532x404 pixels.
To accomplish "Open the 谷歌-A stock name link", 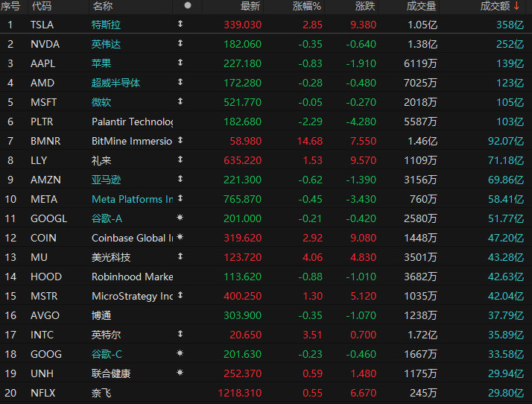I will click(x=107, y=218).
